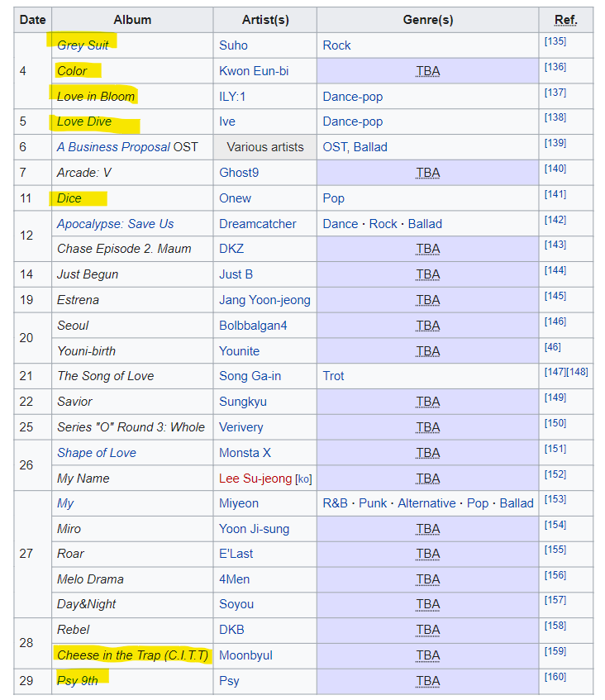The width and height of the screenshot is (605, 700).
Task: Click reference [153]
Action: [555, 499]
